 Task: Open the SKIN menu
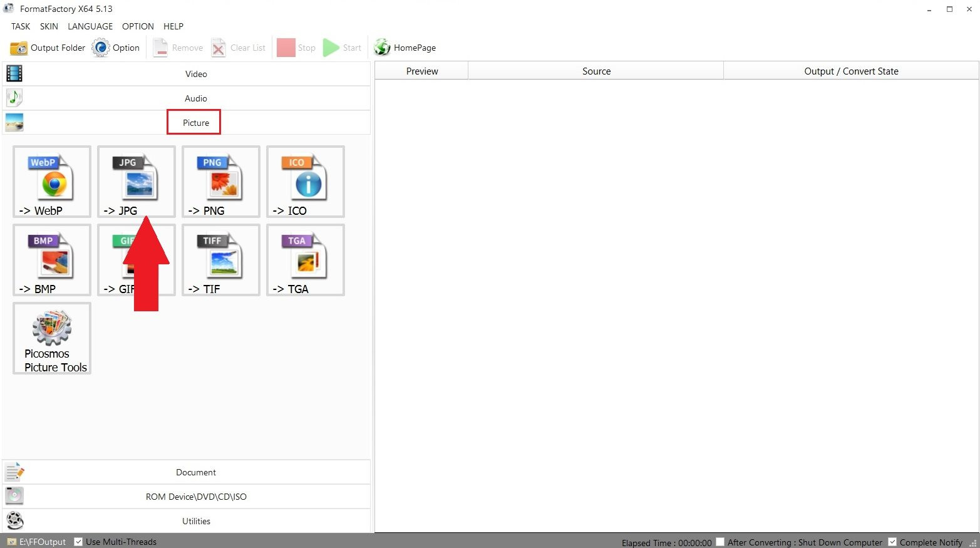[49, 26]
